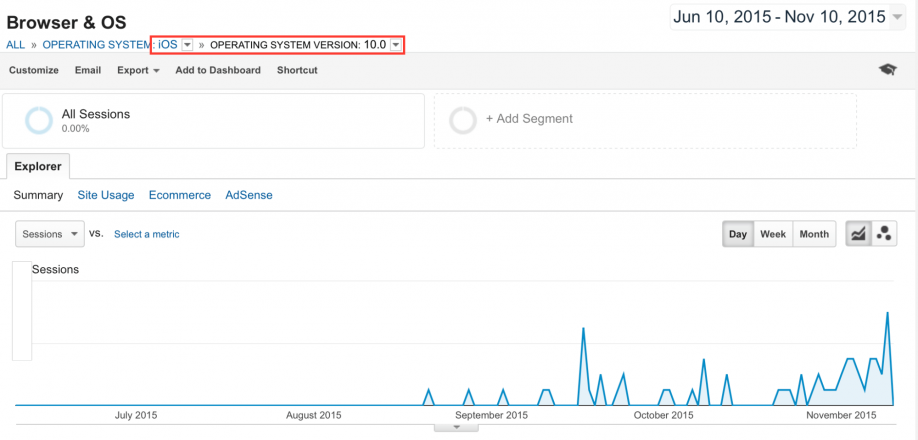
Task: Click Add to Dashboard button
Action: tap(218, 70)
